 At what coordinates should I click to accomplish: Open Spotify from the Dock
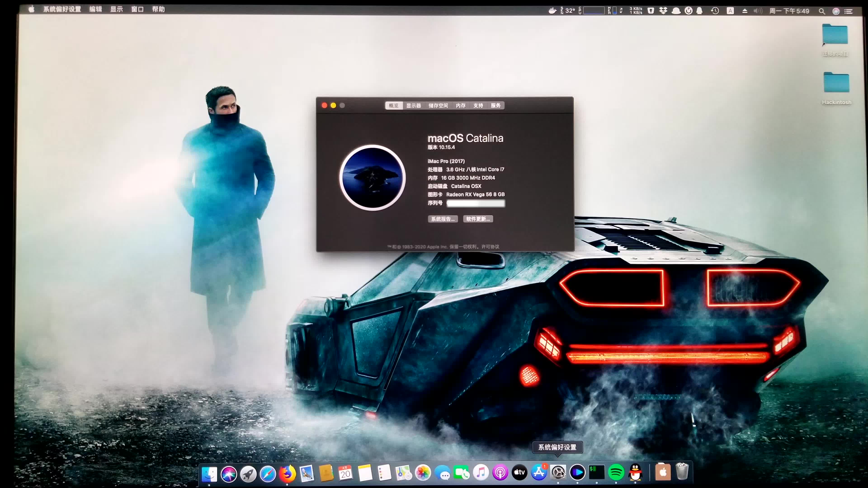[x=616, y=473]
